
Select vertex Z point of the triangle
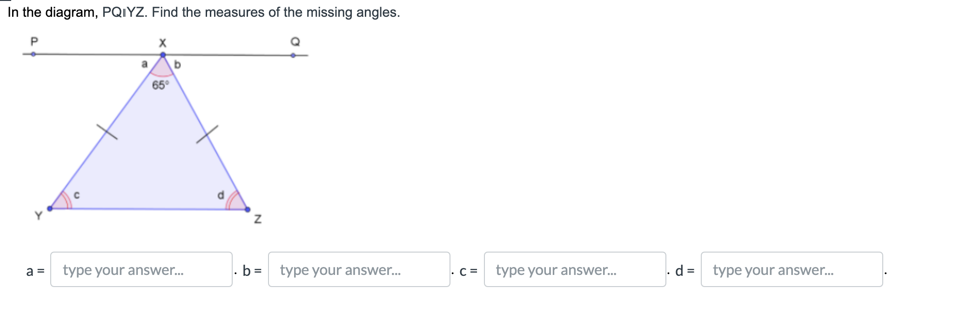pyautogui.click(x=248, y=210)
